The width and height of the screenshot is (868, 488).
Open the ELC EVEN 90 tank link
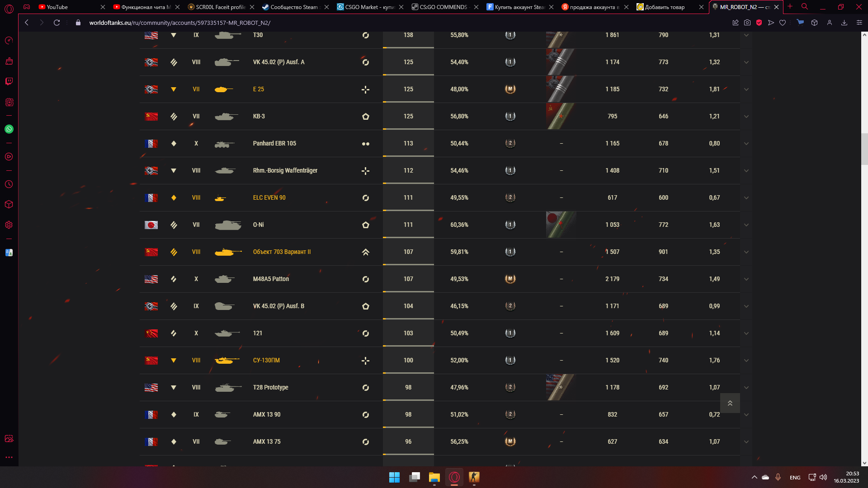[269, 197]
